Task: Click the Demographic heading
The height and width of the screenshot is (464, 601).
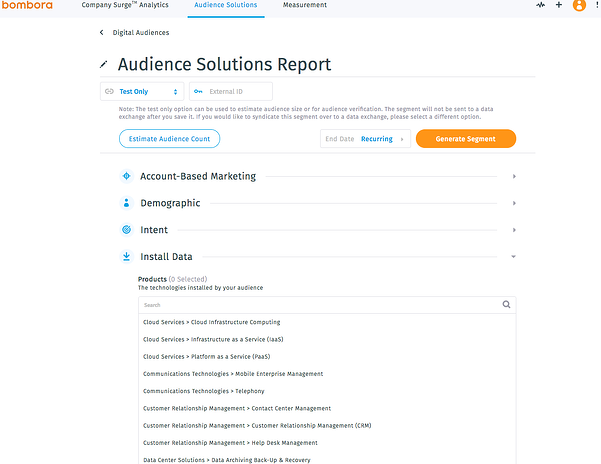Action: click(x=170, y=203)
